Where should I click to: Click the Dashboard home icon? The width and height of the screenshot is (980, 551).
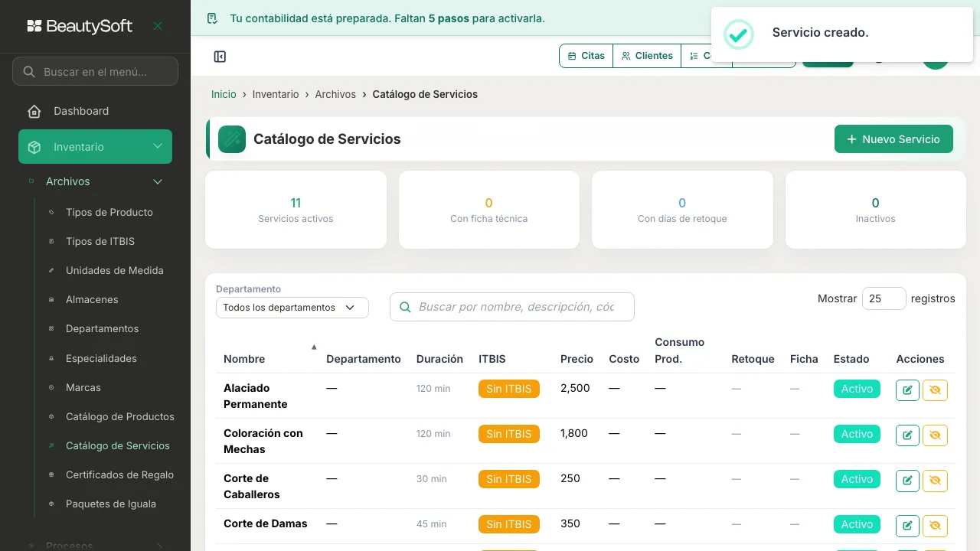click(x=34, y=111)
